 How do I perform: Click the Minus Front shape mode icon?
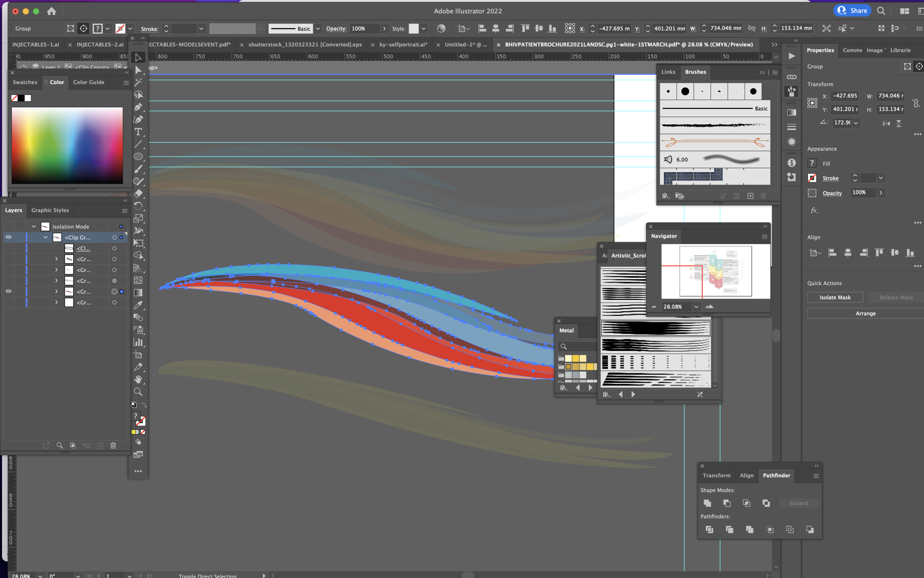click(x=727, y=503)
